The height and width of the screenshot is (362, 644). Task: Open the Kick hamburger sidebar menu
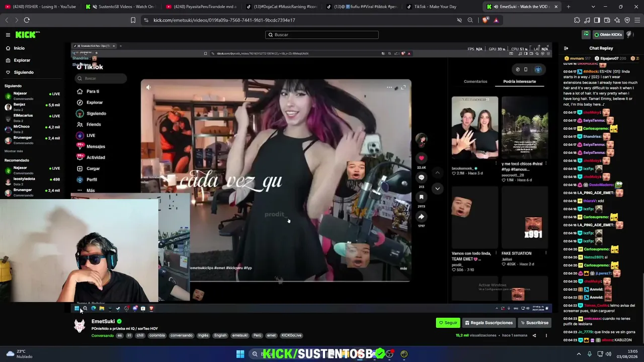(8, 35)
